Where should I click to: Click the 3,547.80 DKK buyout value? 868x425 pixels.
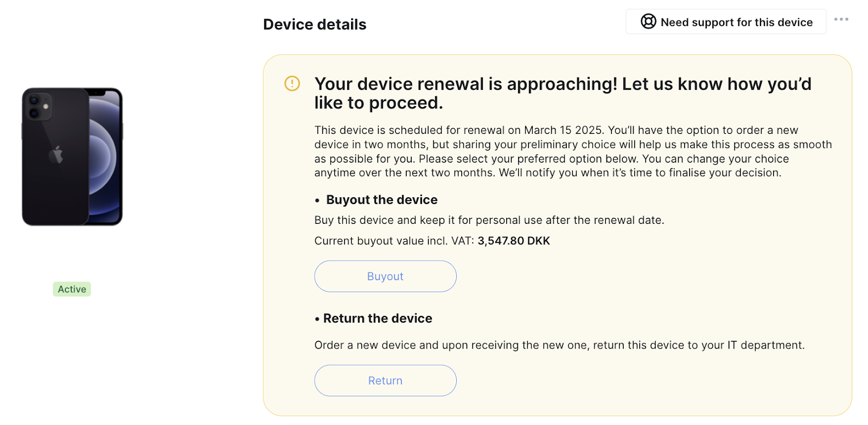point(514,241)
